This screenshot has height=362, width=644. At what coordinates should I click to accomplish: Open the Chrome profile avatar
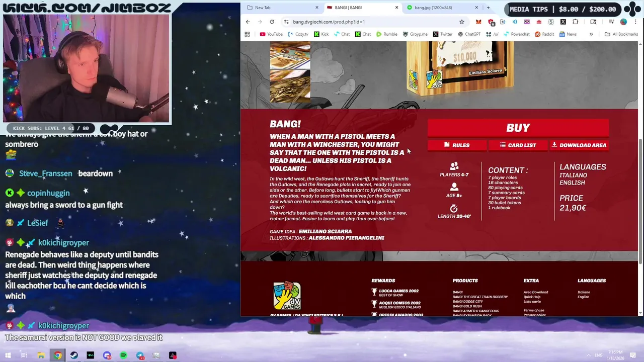point(623,22)
